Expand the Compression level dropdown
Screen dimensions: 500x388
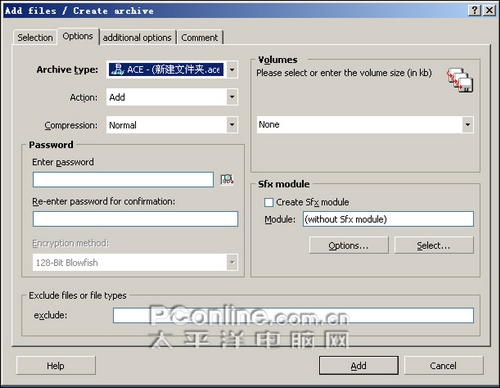click(232, 125)
